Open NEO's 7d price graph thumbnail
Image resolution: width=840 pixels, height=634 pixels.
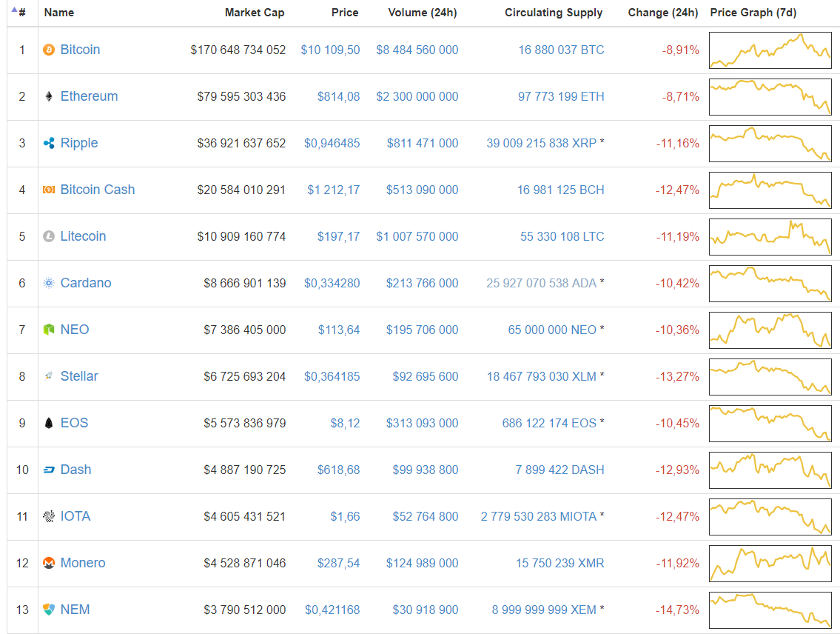[770, 330]
